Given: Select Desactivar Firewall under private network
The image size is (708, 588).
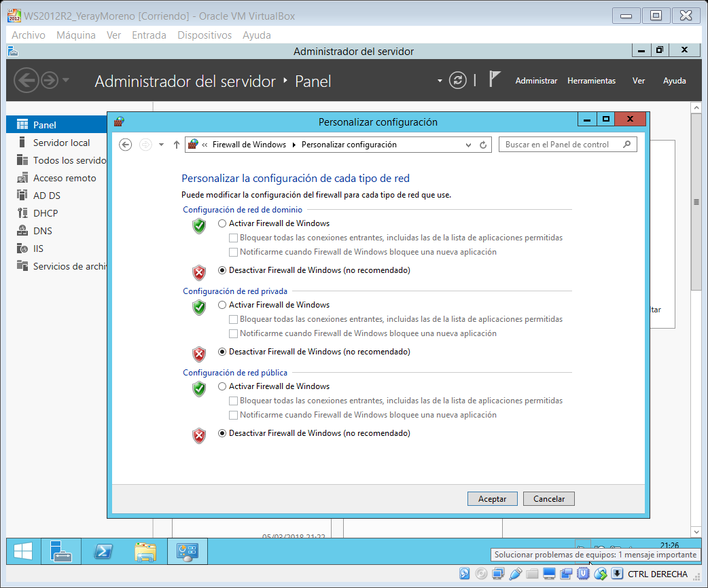Looking at the screenshot, I should pos(222,352).
